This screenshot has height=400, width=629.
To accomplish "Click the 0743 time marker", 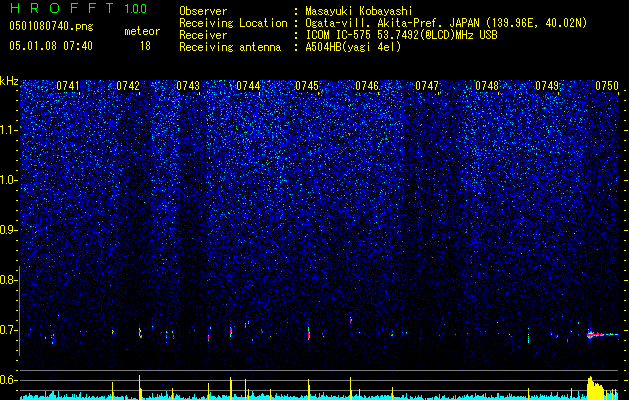I will pos(188,86).
